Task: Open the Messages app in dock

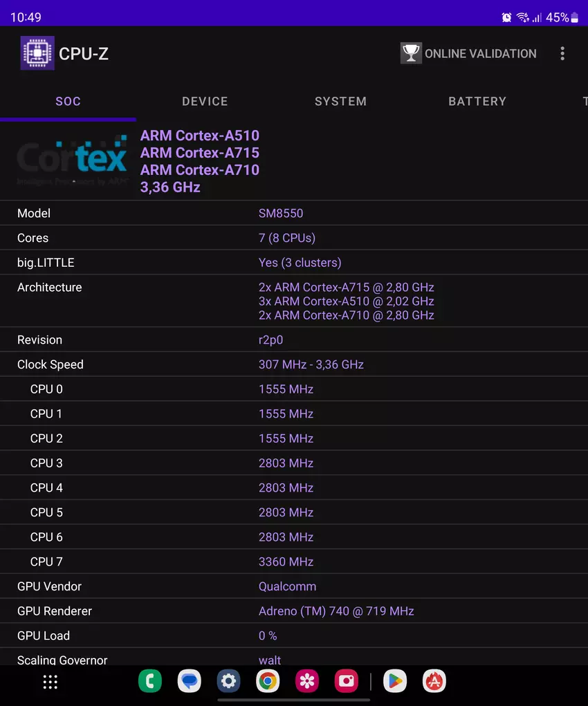Action: (x=190, y=682)
